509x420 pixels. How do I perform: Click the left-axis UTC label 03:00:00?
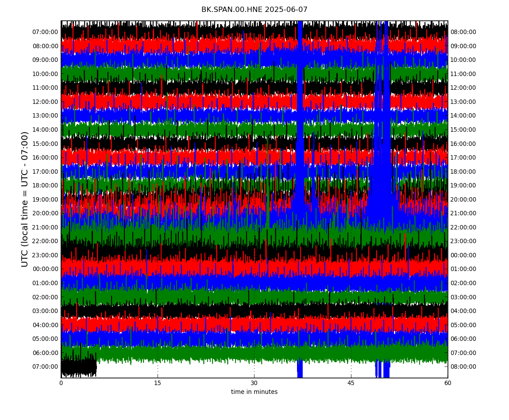click(x=45, y=311)
